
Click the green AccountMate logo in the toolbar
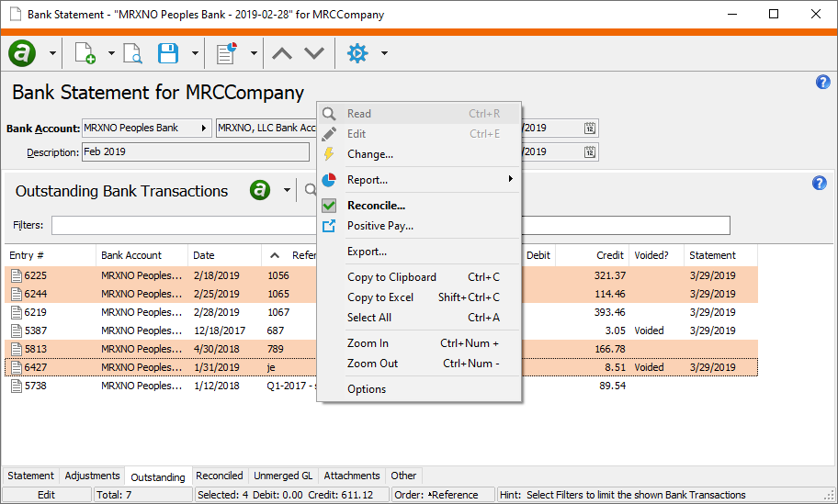pyautogui.click(x=22, y=53)
